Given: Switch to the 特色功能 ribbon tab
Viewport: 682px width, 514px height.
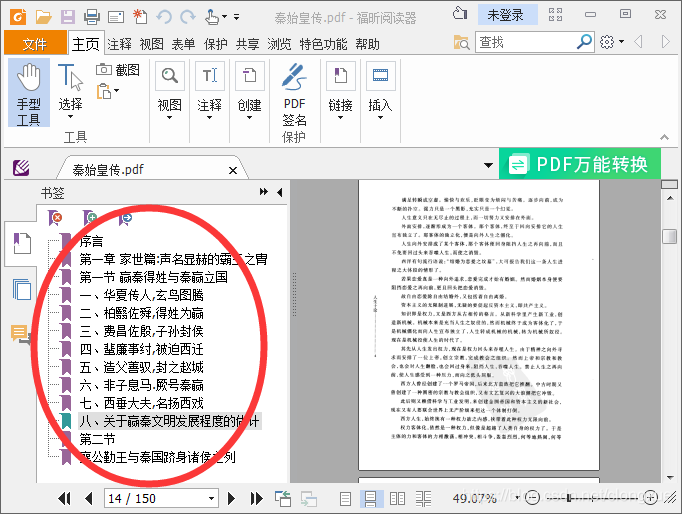Looking at the screenshot, I should pos(323,44).
